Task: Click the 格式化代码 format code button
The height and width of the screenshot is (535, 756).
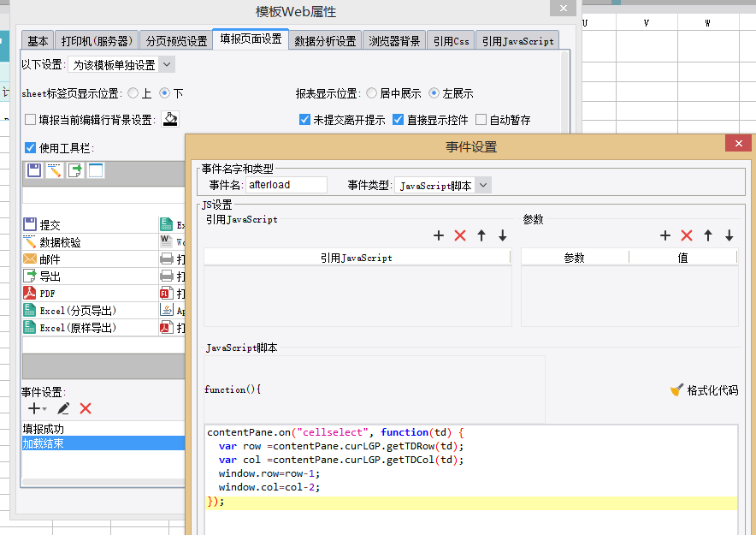Action: click(704, 390)
